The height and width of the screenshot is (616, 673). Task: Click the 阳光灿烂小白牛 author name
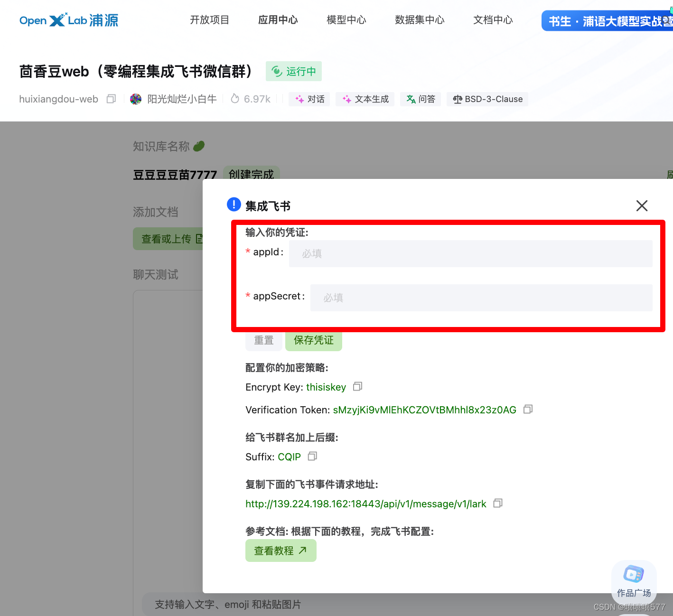click(x=182, y=99)
